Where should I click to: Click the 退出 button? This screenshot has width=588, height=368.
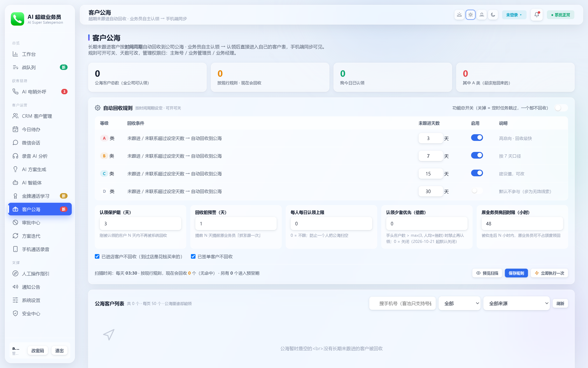pos(59,351)
